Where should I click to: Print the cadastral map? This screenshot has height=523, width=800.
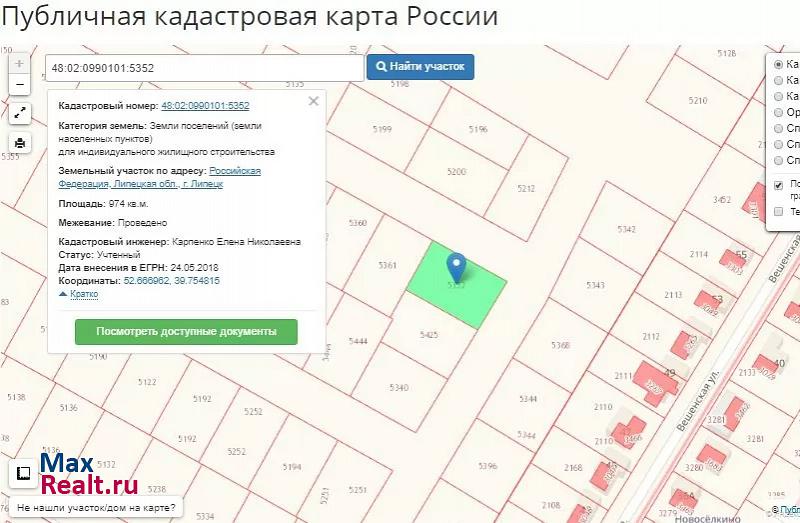click(19, 143)
